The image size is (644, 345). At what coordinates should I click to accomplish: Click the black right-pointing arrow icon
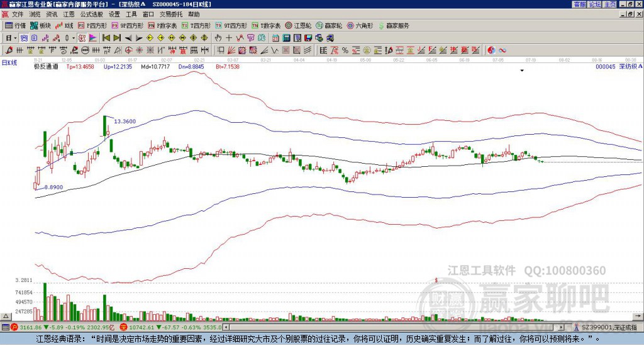point(139,38)
